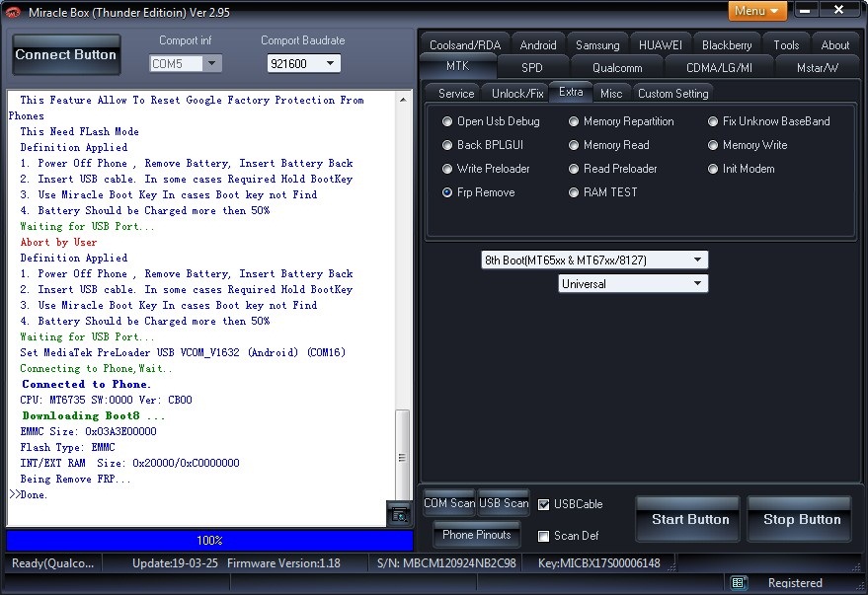This screenshot has height=595, width=868.
Task: Select the Extra sub-tab
Action: 571,92
